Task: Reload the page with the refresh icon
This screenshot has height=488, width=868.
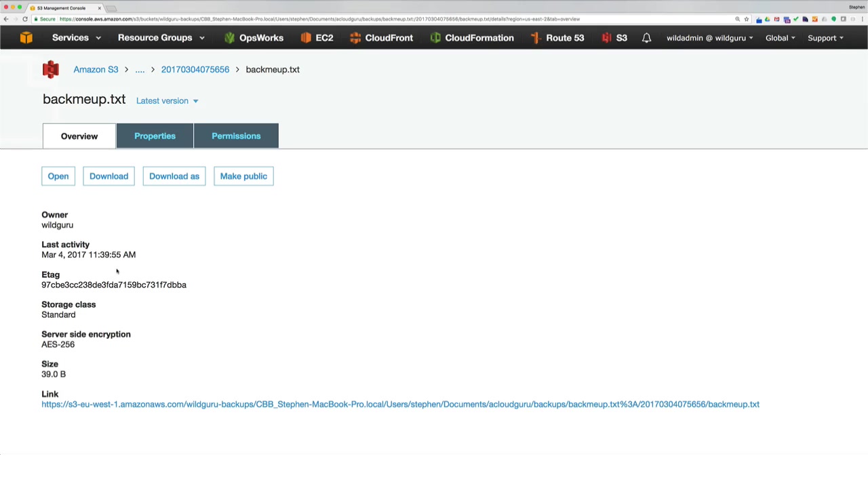Action: click(x=25, y=19)
